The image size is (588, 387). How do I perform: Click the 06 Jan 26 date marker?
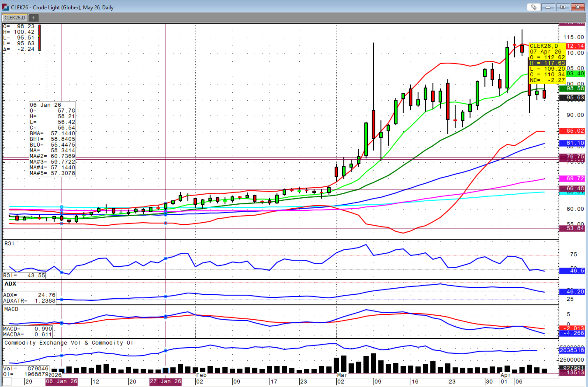tap(61, 381)
